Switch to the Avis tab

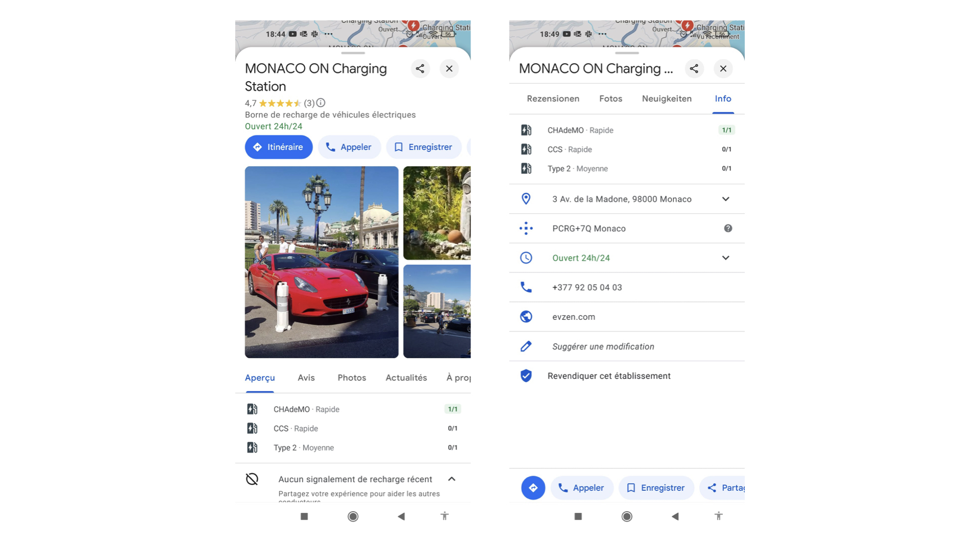[306, 378]
